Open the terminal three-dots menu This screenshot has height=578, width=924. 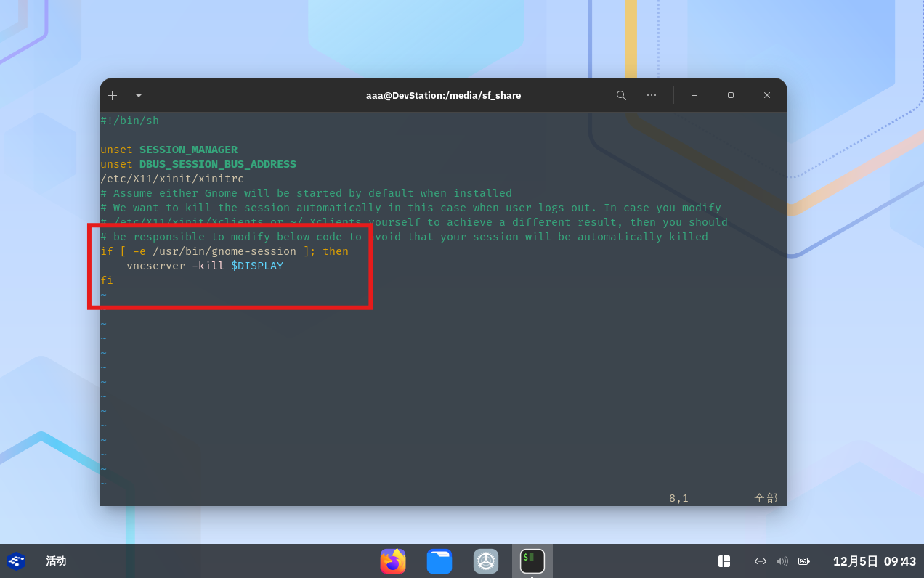click(652, 95)
